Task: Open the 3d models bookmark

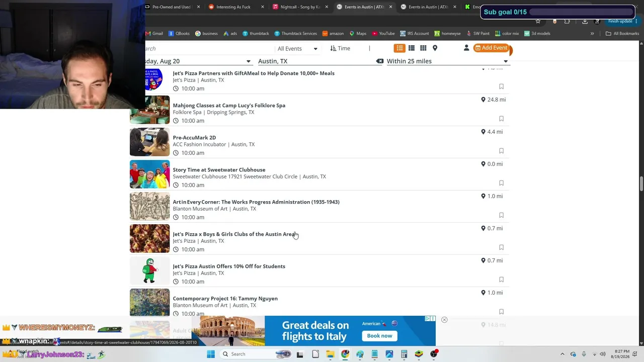Action: click(x=537, y=34)
